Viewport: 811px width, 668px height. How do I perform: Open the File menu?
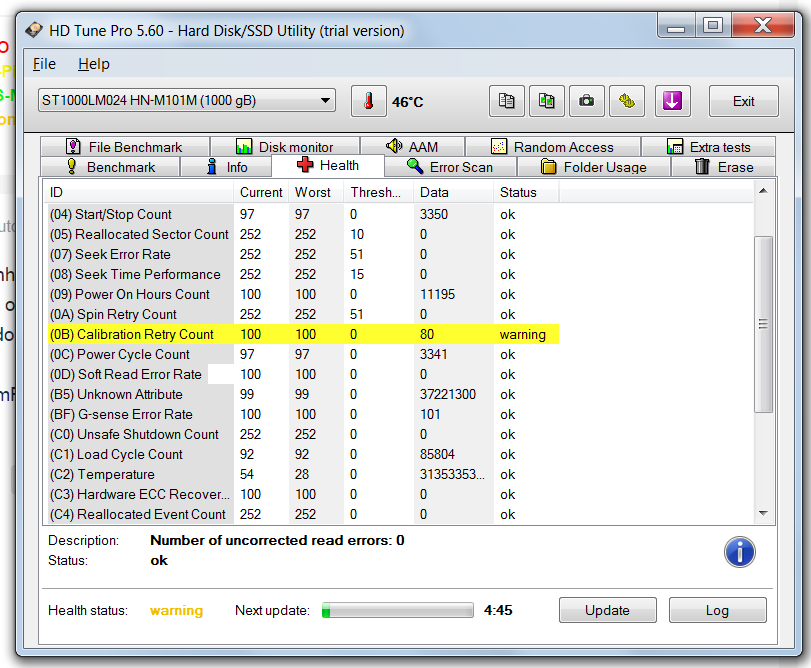44,64
